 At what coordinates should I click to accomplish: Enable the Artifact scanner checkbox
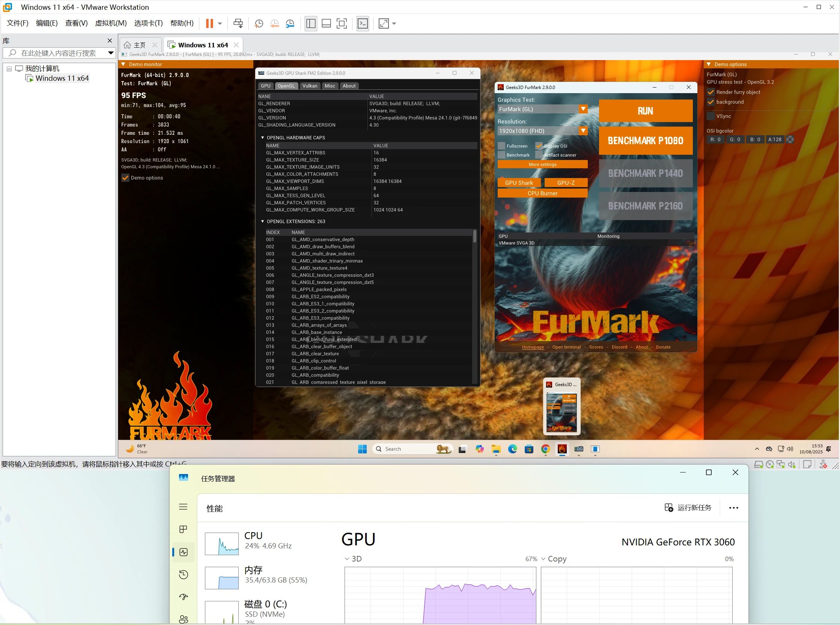coord(539,155)
